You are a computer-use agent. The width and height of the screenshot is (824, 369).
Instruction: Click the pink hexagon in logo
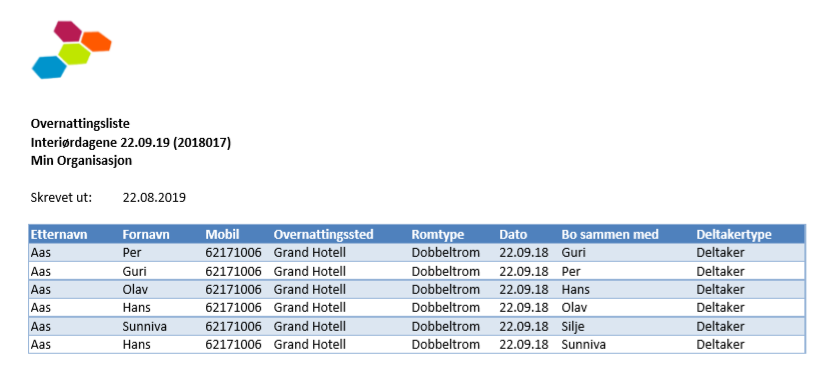click(x=68, y=31)
